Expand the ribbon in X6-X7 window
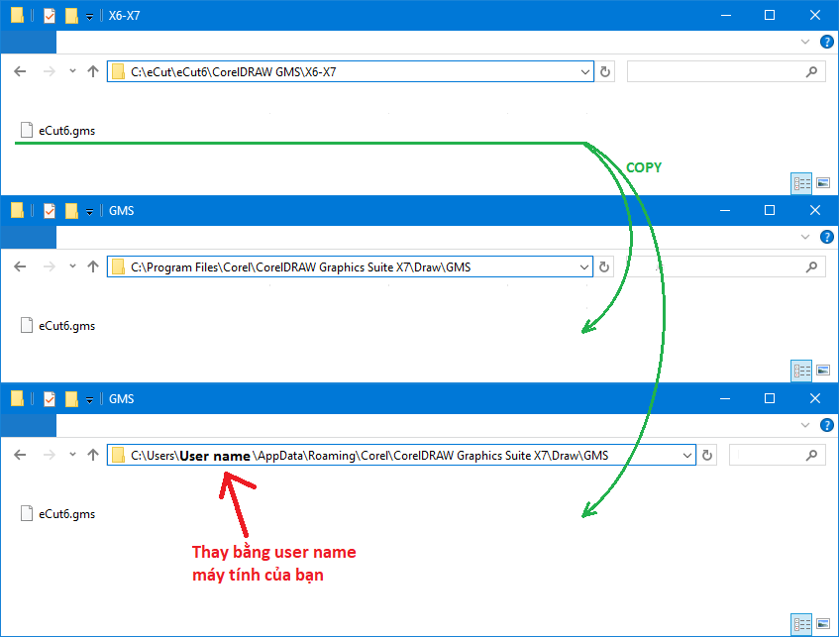 804,42
